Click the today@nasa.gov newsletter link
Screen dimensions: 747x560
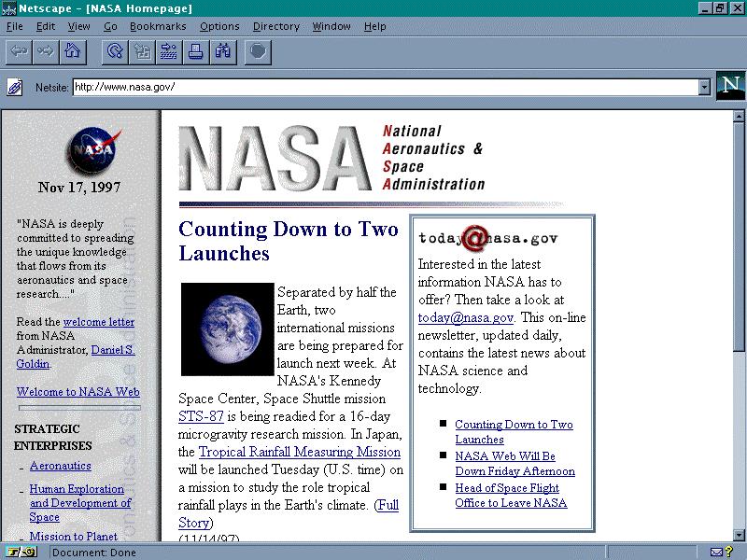pyautogui.click(x=465, y=317)
